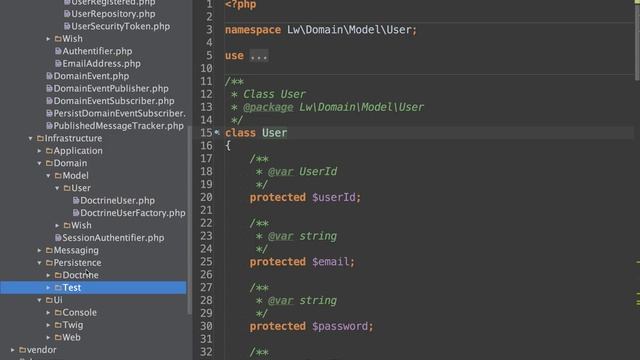Open DomainEventPublisher.php file

(x=111, y=89)
